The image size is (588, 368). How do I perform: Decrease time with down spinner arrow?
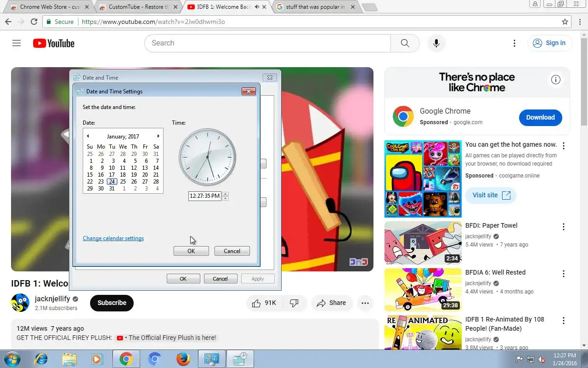coord(225,198)
